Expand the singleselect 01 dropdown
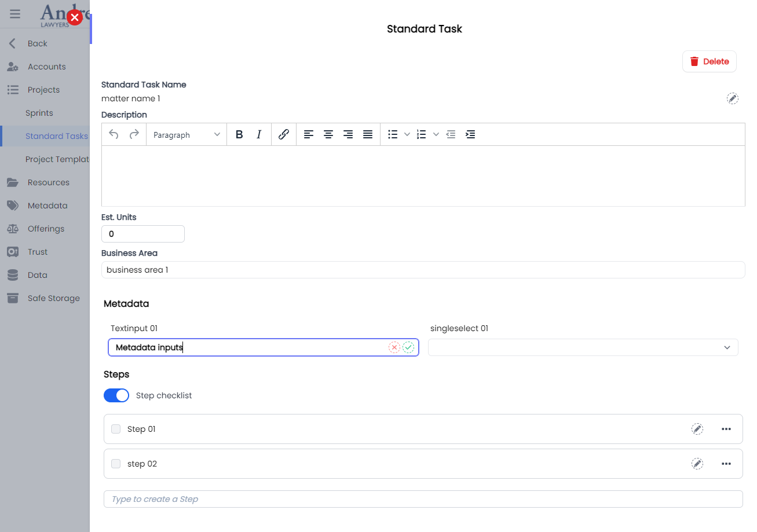 pyautogui.click(x=727, y=347)
